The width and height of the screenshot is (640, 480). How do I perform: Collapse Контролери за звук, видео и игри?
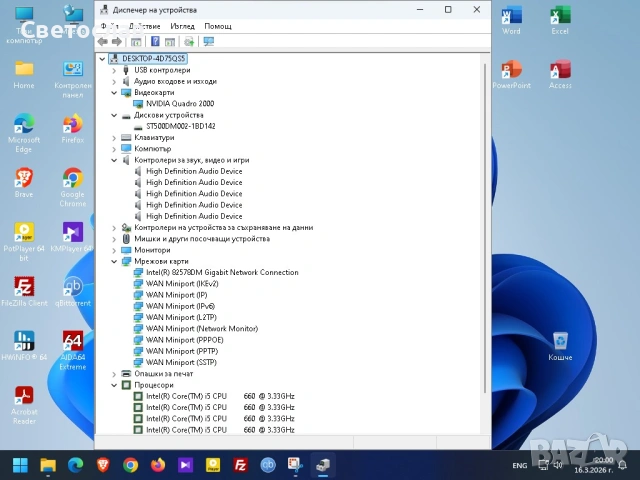114,160
